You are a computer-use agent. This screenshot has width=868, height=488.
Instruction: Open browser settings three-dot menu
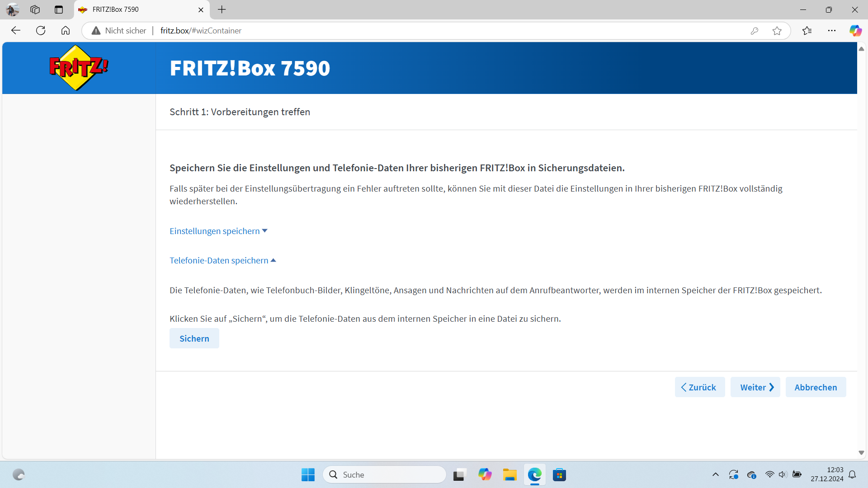click(831, 31)
